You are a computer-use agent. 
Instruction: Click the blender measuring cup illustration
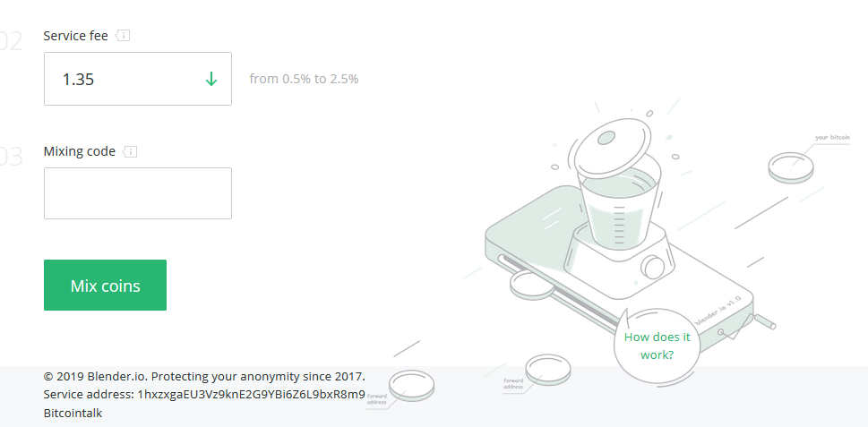pyautogui.click(x=619, y=210)
